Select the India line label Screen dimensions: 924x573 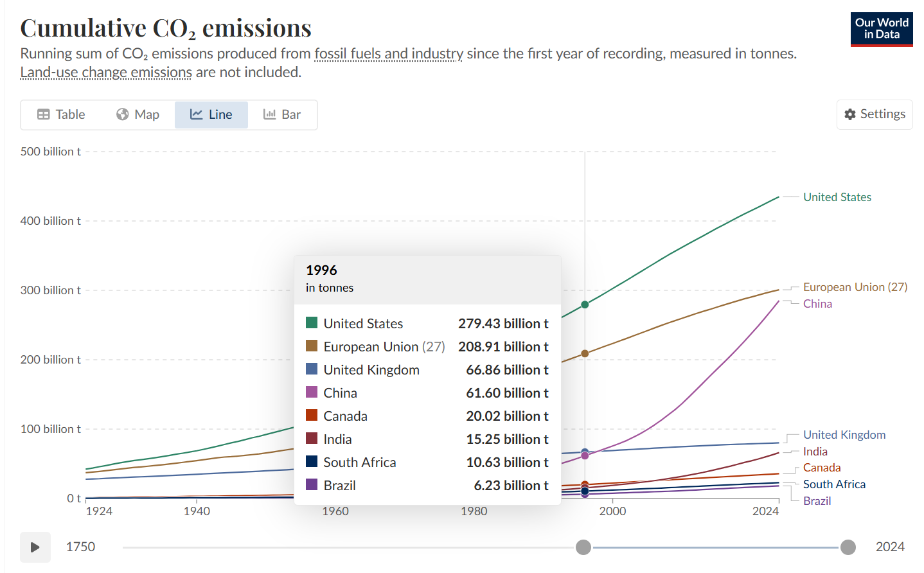pyautogui.click(x=815, y=452)
